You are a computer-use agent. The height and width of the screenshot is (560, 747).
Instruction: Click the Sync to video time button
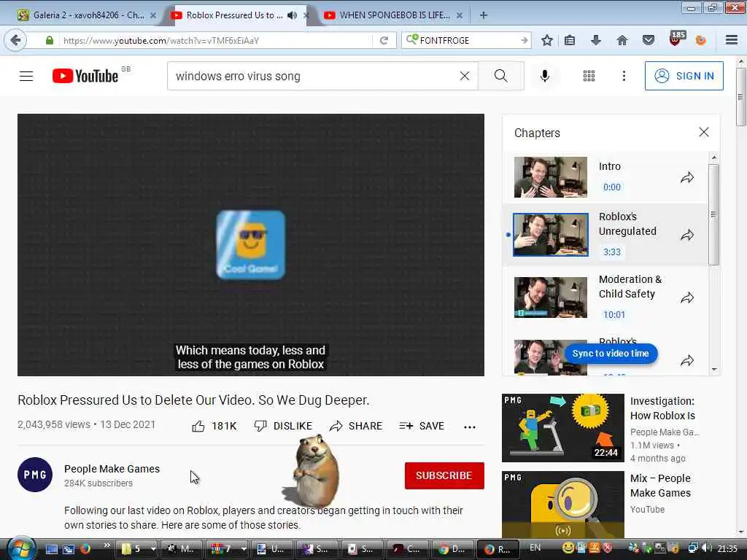611,354
